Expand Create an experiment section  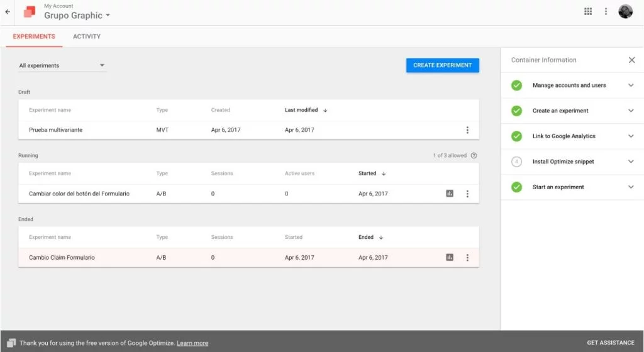(x=631, y=111)
